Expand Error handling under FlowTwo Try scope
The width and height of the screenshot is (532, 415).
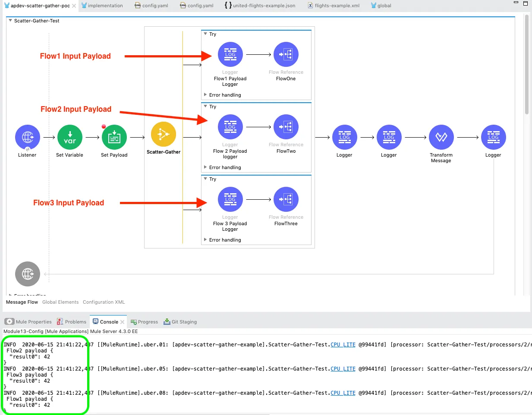[x=205, y=167]
